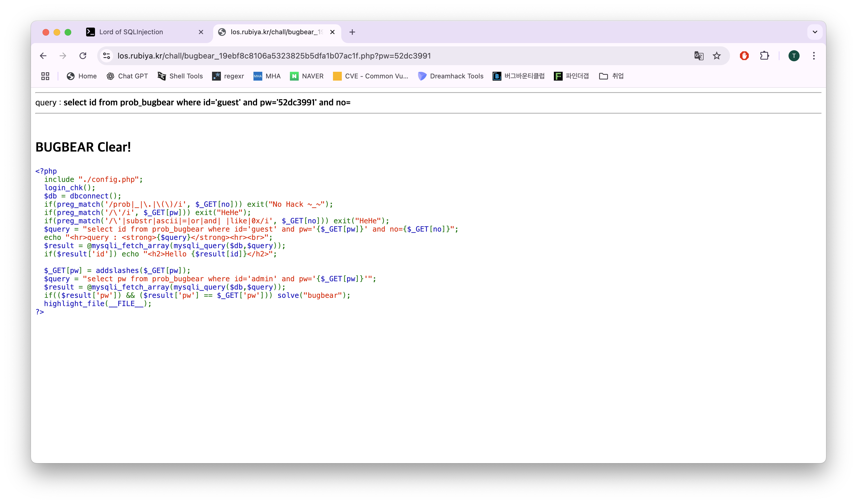Open the Dreamhack Tools bookmark
The image size is (857, 504).
451,76
